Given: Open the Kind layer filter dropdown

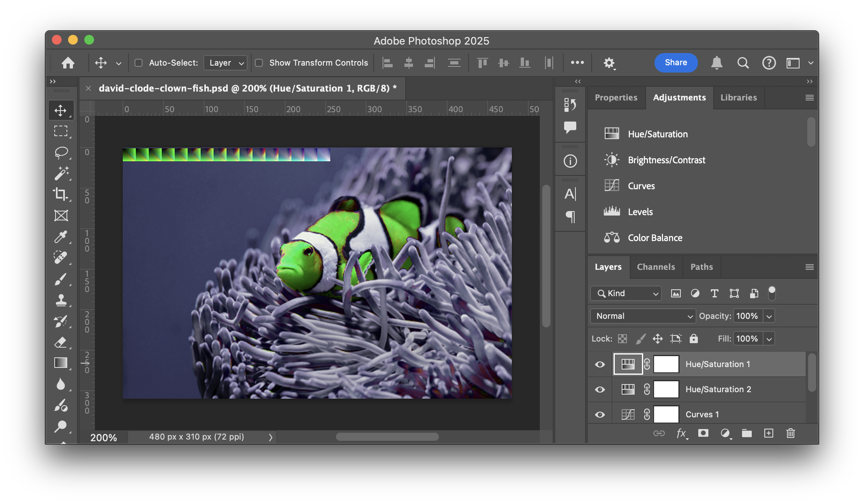Looking at the screenshot, I should (x=626, y=293).
